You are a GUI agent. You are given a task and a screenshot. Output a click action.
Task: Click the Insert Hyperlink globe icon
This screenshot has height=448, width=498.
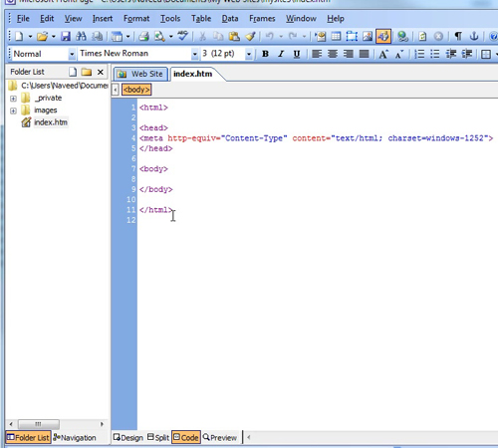402,36
